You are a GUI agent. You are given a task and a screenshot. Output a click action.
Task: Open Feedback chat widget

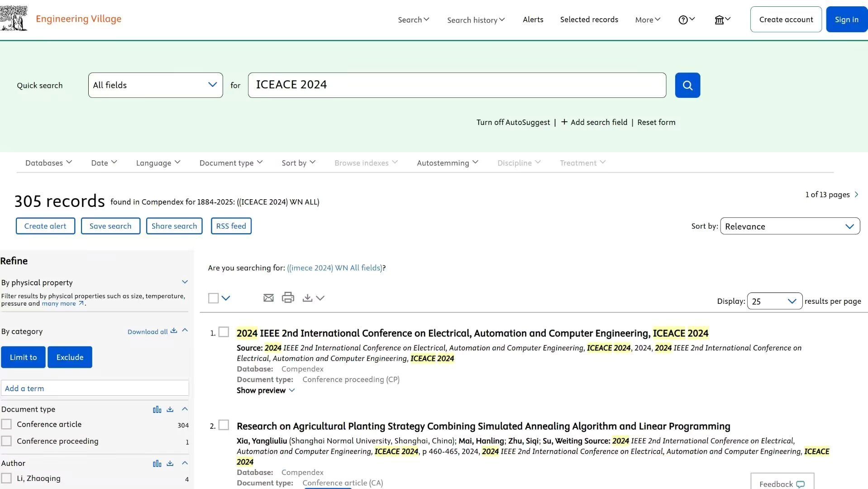click(782, 484)
